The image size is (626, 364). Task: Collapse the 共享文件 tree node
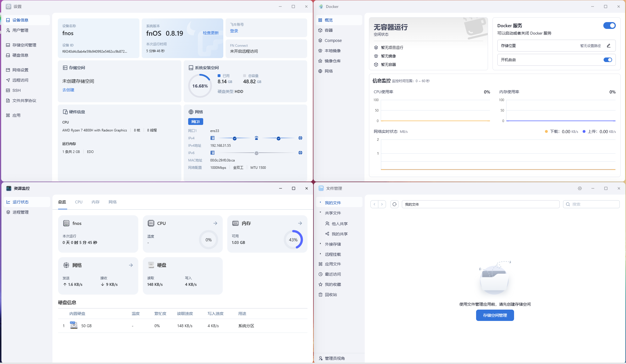pyautogui.click(x=321, y=212)
